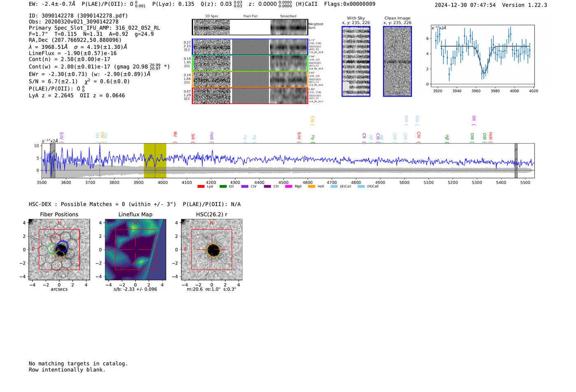This screenshot has height=392, width=576.
Task: Click the yellow highlighted region in the spectrum
Action: point(155,160)
